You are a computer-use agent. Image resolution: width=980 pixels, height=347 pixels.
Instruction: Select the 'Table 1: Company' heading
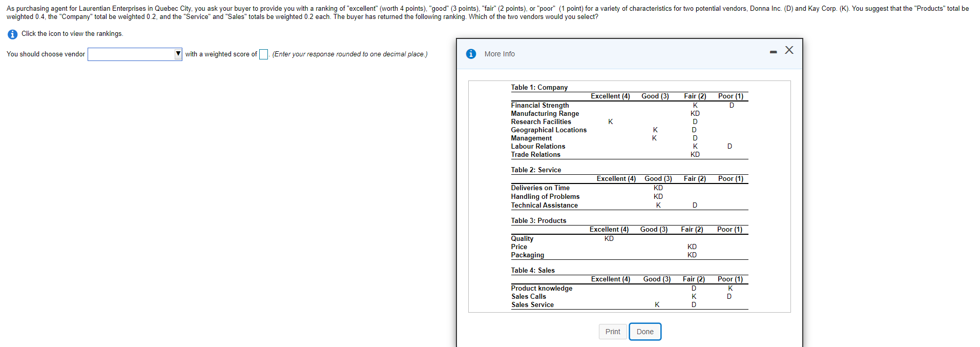539,88
